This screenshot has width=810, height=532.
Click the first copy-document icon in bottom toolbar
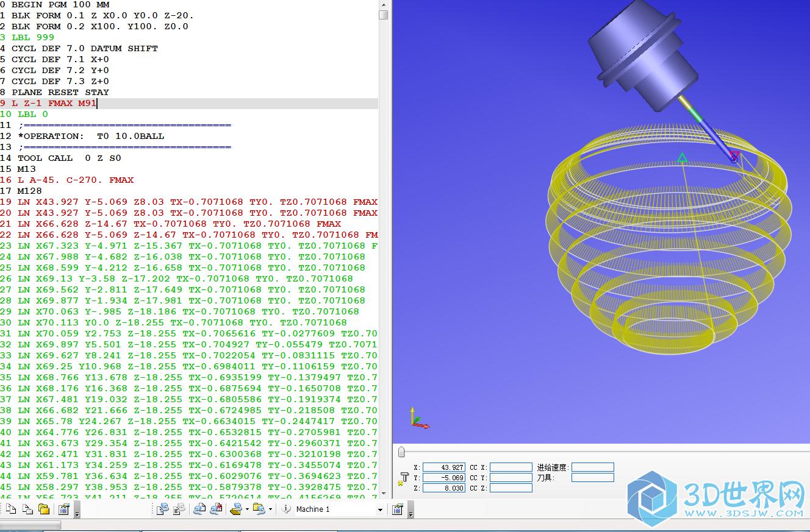(x=11, y=509)
